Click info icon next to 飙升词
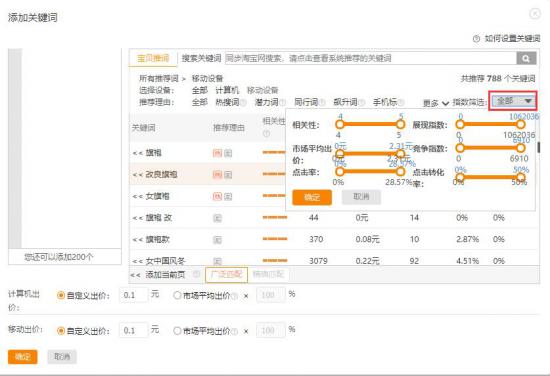 coord(362,102)
